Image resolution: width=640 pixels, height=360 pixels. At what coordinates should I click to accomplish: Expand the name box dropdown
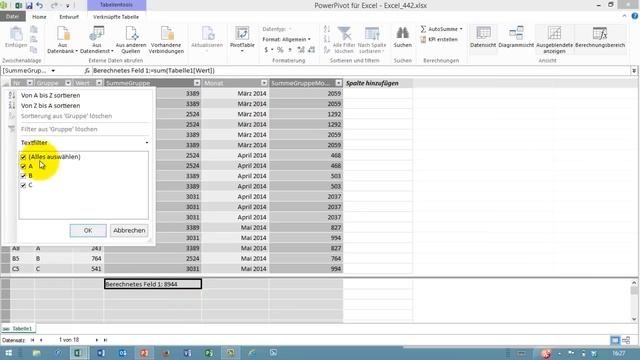point(53,71)
